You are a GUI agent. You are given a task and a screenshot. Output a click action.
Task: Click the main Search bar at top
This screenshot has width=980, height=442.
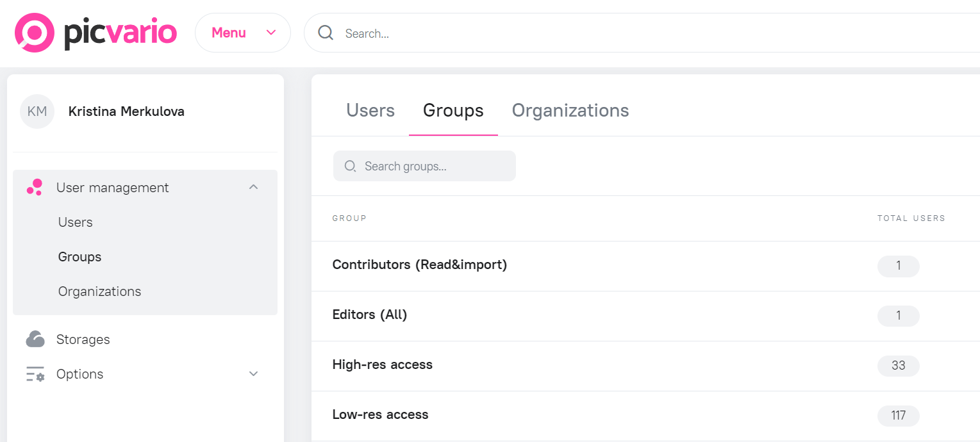[x=513, y=33]
